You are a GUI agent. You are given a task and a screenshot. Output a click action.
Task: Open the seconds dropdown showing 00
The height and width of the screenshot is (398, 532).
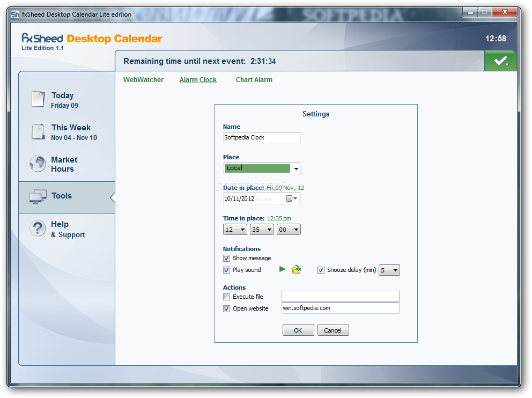click(289, 230)
